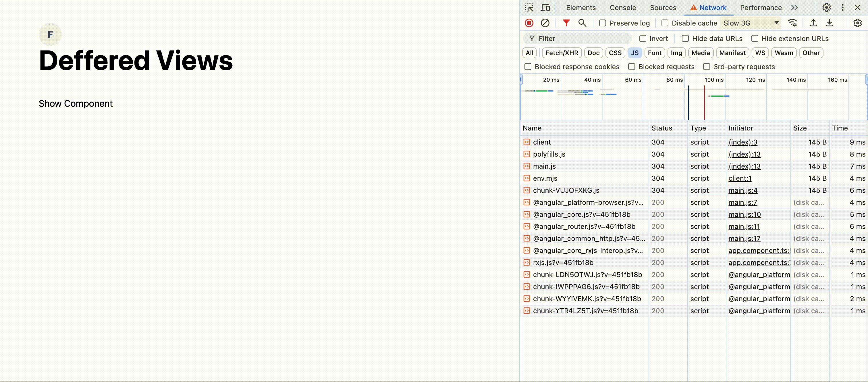Click the import HAR upload icon
868x382 pixels.
tap(813, 23)
